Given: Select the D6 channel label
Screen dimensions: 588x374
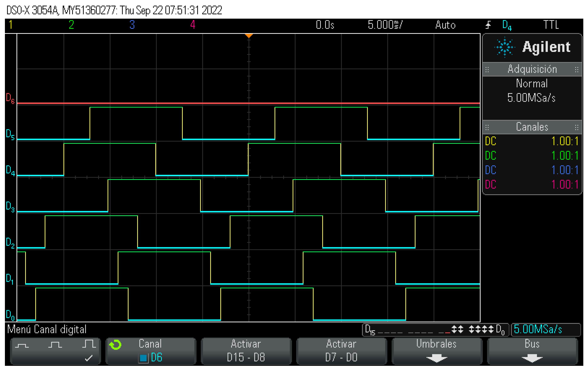Looking at the screenshot, I should (10, 98).
